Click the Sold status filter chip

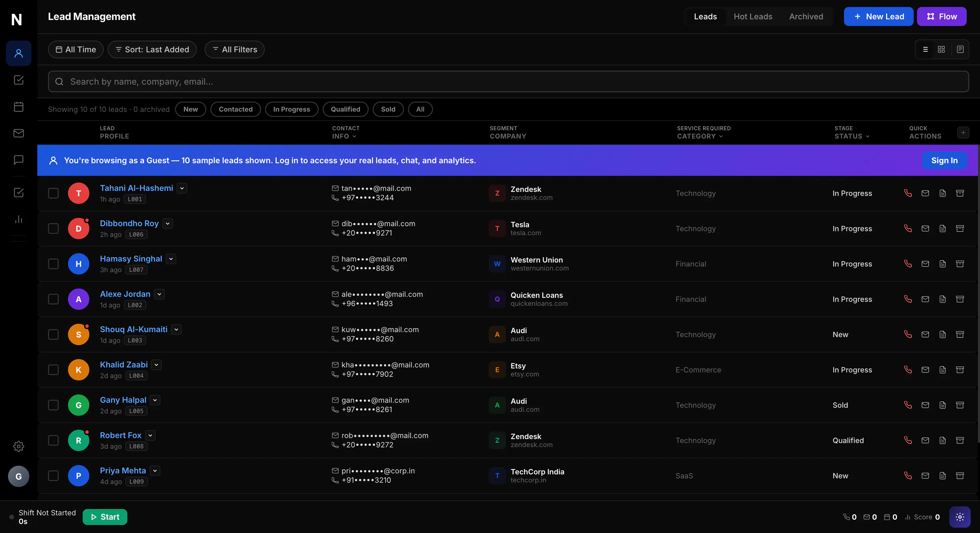coord(388,110)
